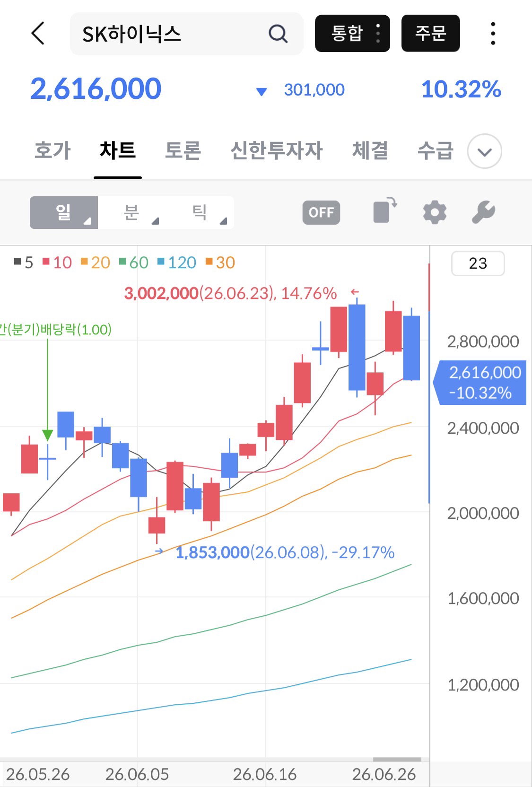The height and width of the screenshot is (787, 532).
Task: Click the search magnifier icon
Action: (x=278, y=34)
